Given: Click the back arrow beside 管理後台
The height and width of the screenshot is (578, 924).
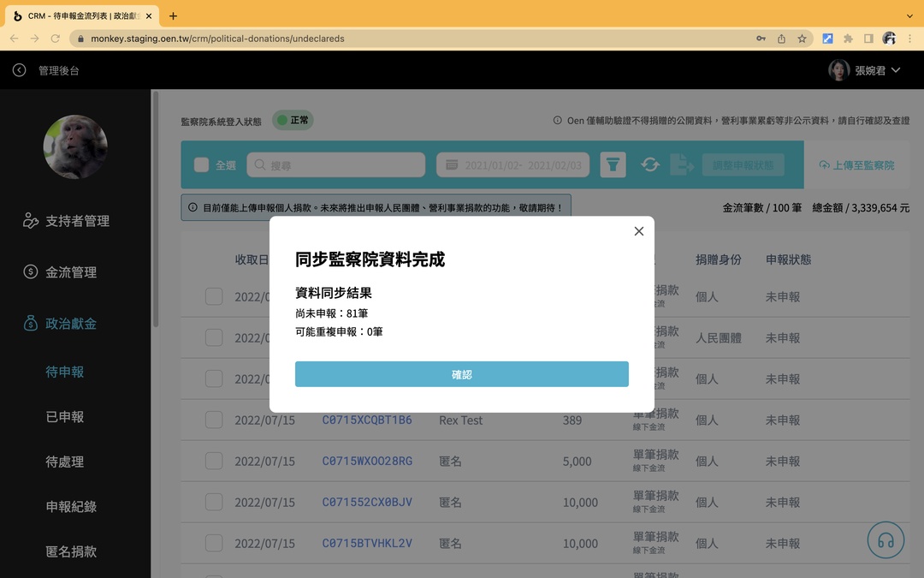Looking at the screenshot, I should 19,69.
